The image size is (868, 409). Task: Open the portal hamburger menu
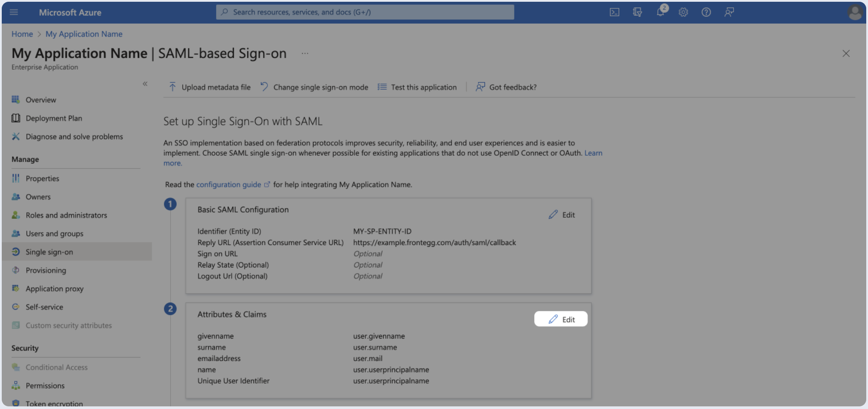pyautogui.click(x=14, y=12)
